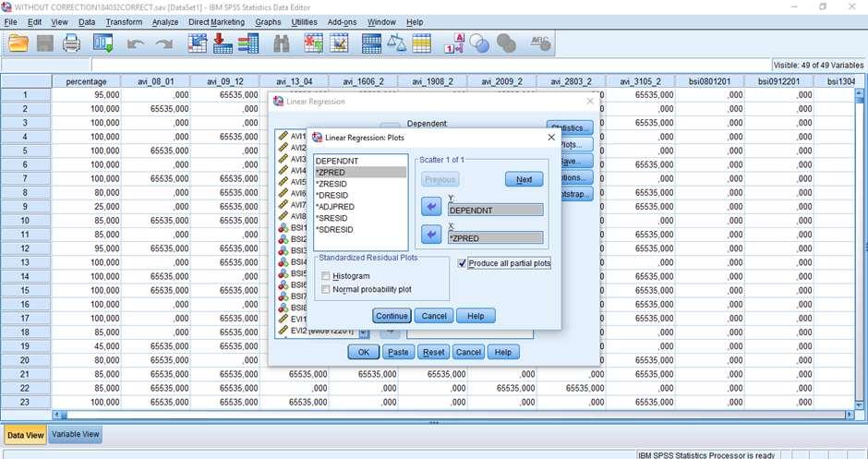Click the Split File toolbar icon
The height and width of the screenshot is (459, 868).
[371, 43]
